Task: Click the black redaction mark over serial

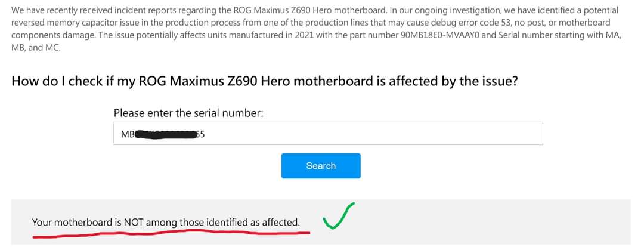Action: (x=166, y=134)
